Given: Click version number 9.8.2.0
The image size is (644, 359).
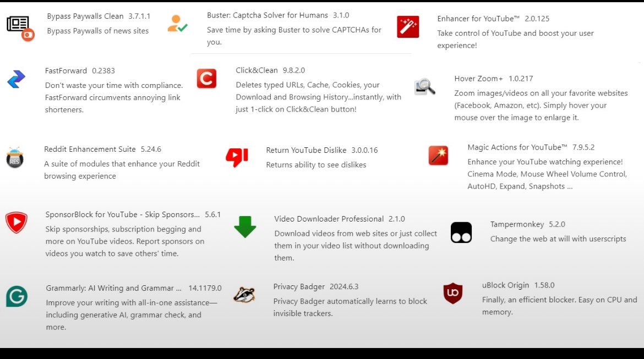Looking at the screenshot, I should (x=294, y=70).
